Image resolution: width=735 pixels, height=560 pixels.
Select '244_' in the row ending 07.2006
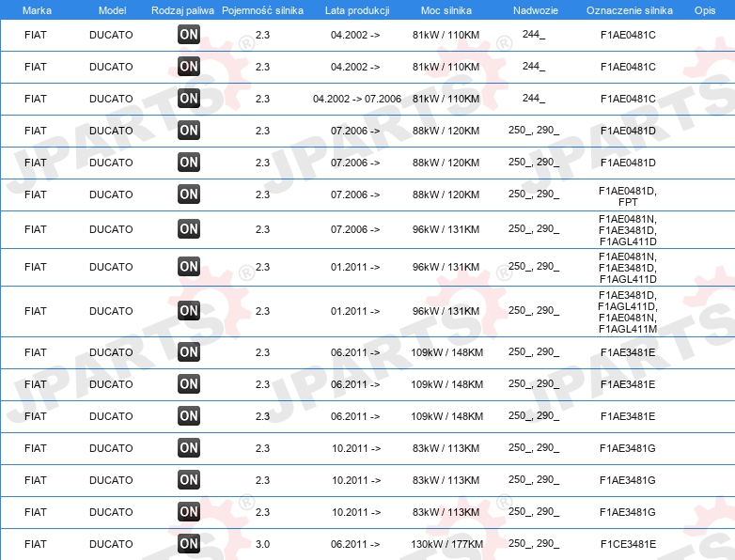(x=534, y=99)
